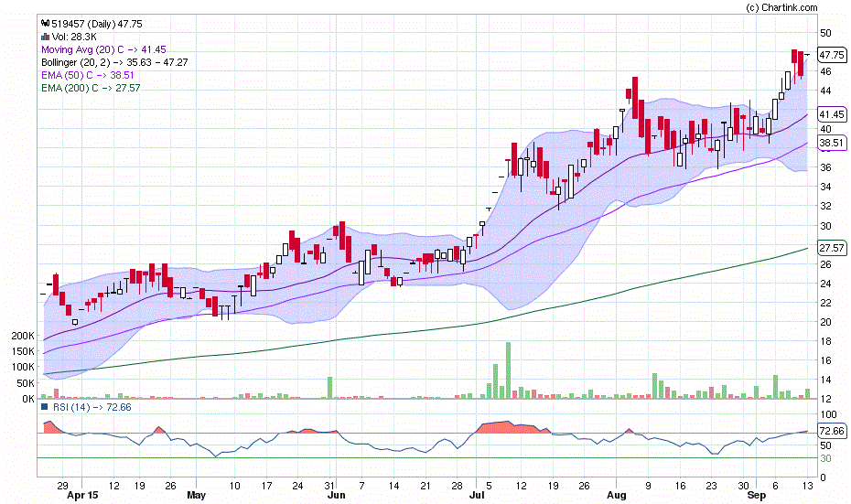Click the Jul month label
This screenshot has height=504, width=851.
[x=477, y=495]
